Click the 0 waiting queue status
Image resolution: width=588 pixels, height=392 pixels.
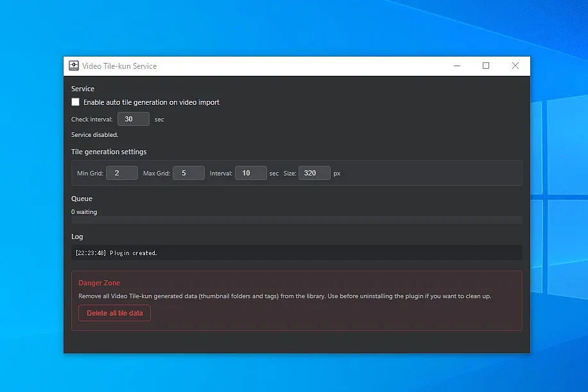pos(83,211)
